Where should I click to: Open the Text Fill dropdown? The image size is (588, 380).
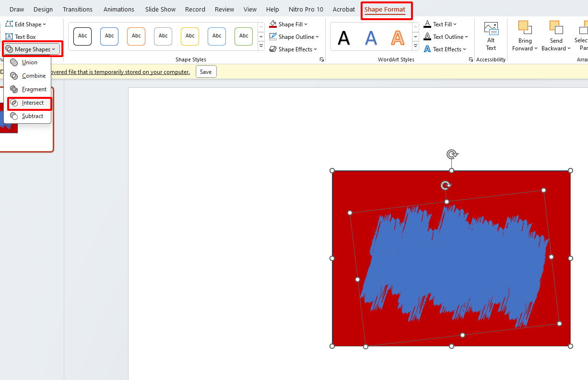click(x=440, y=24)
